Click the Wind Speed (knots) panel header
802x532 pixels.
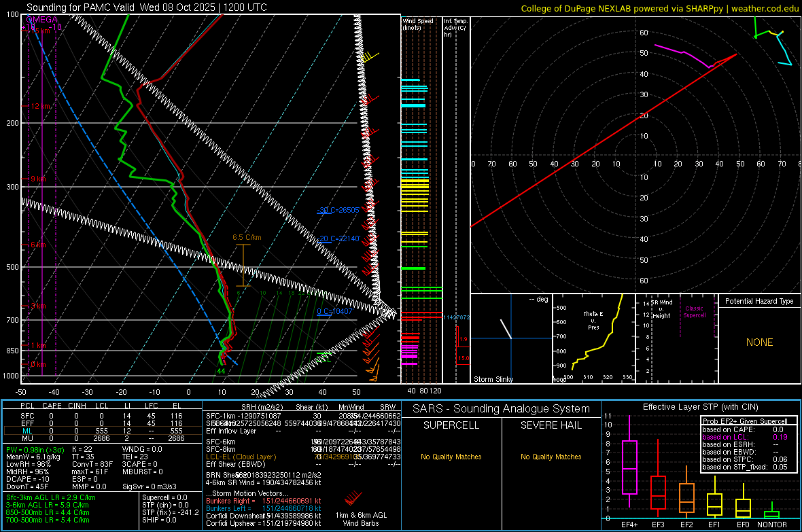pyautogui.click(x=418, y=24)
